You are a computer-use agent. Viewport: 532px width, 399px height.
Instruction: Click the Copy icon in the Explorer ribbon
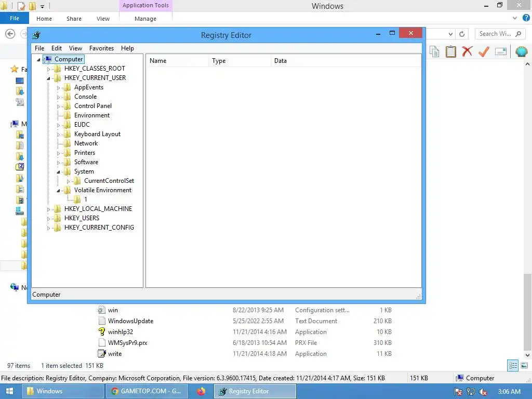(x=434, y=51)
